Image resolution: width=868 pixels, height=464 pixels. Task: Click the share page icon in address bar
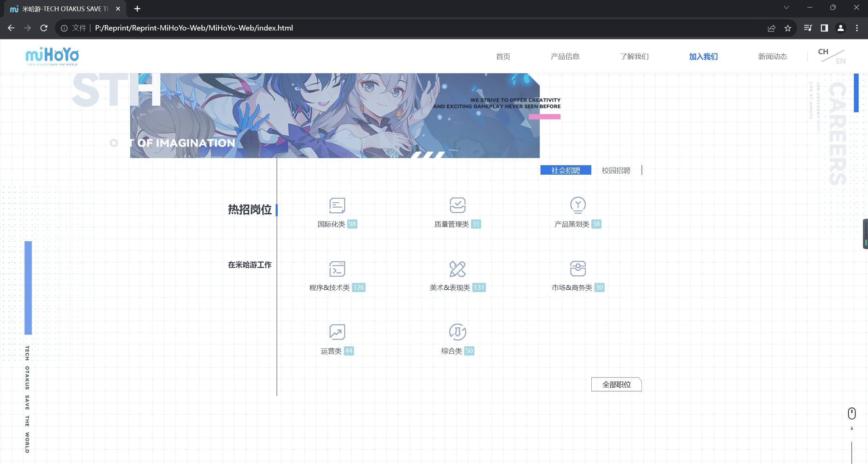771,28
